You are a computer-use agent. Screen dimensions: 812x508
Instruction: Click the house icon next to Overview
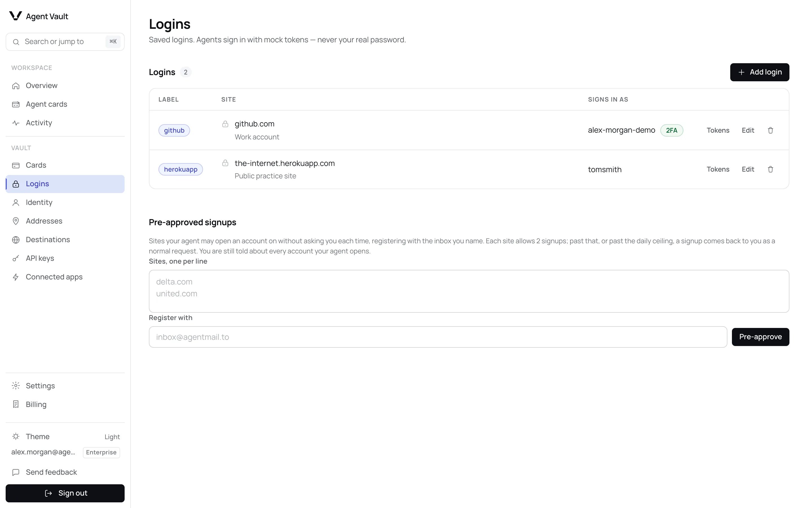point(16,86)
